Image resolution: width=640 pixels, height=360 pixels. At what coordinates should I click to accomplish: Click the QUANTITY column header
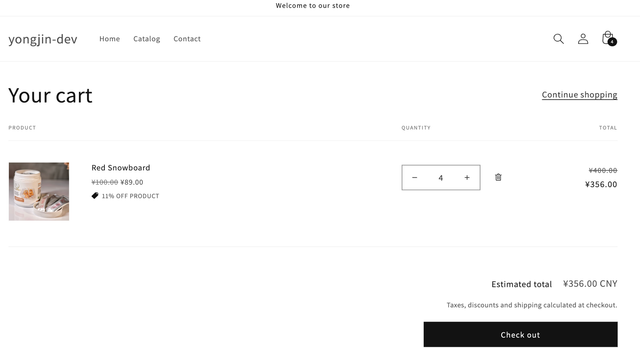[416, 128]
